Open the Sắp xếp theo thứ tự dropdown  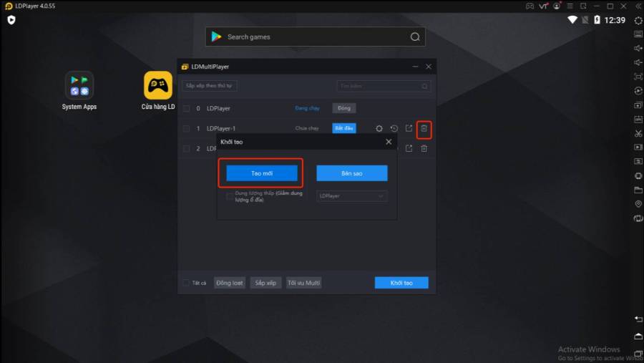[210, 85]
